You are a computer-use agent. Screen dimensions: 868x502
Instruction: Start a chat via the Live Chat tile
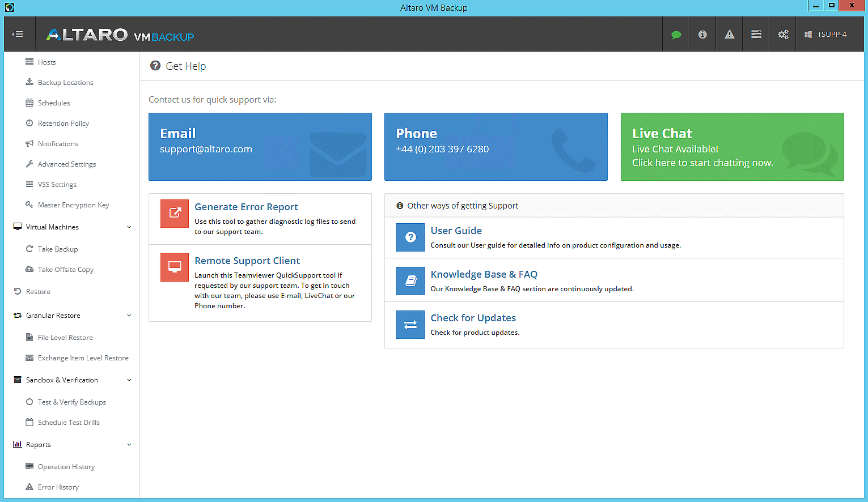tap(732, 147)
